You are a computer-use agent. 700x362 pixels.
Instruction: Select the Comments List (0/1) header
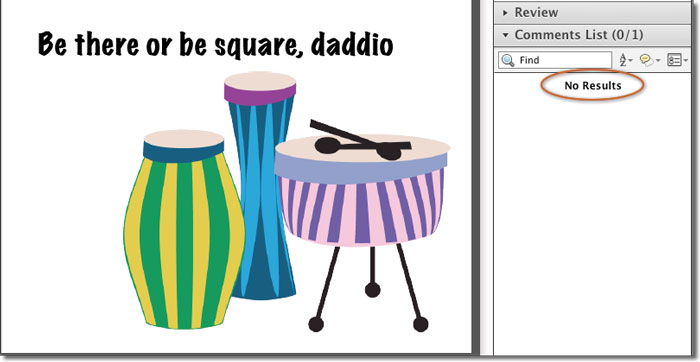pyautogui.click(x=579, y=35)
